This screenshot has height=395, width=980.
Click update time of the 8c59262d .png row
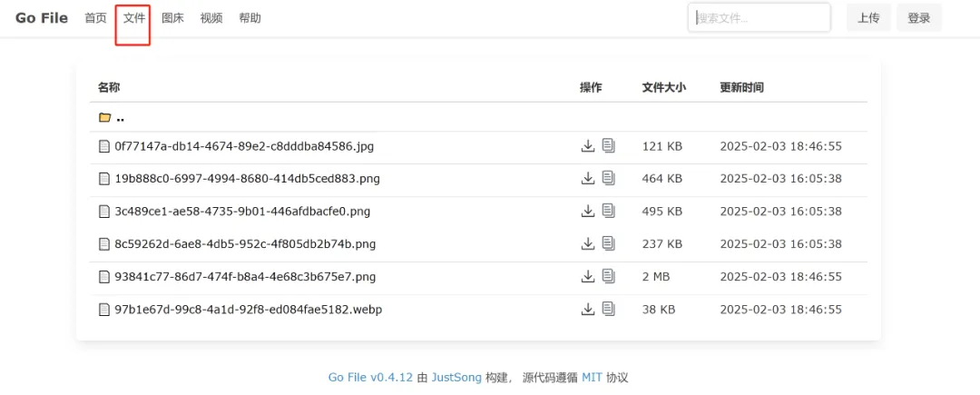[781, 243]
